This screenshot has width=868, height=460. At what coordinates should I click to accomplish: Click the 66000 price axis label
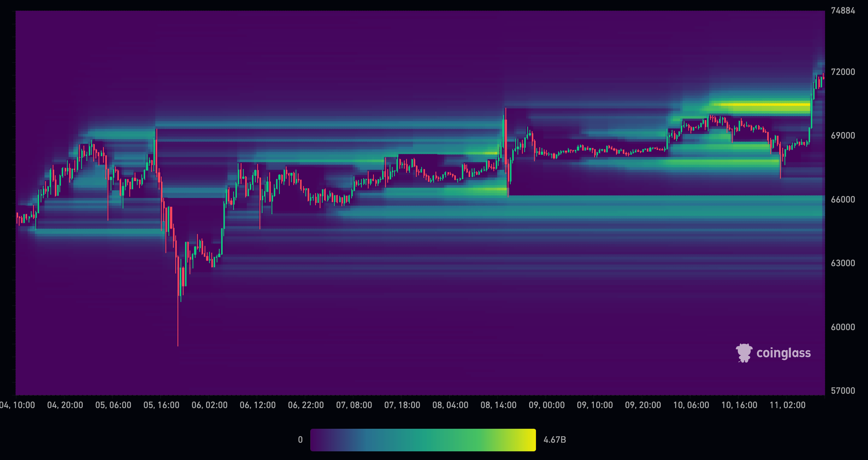[x=843, y=200]
